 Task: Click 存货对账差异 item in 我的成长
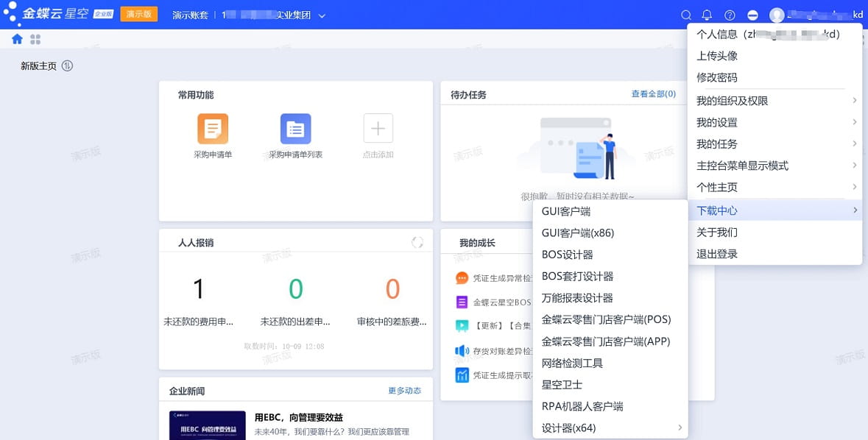click(x=503, y=350)
